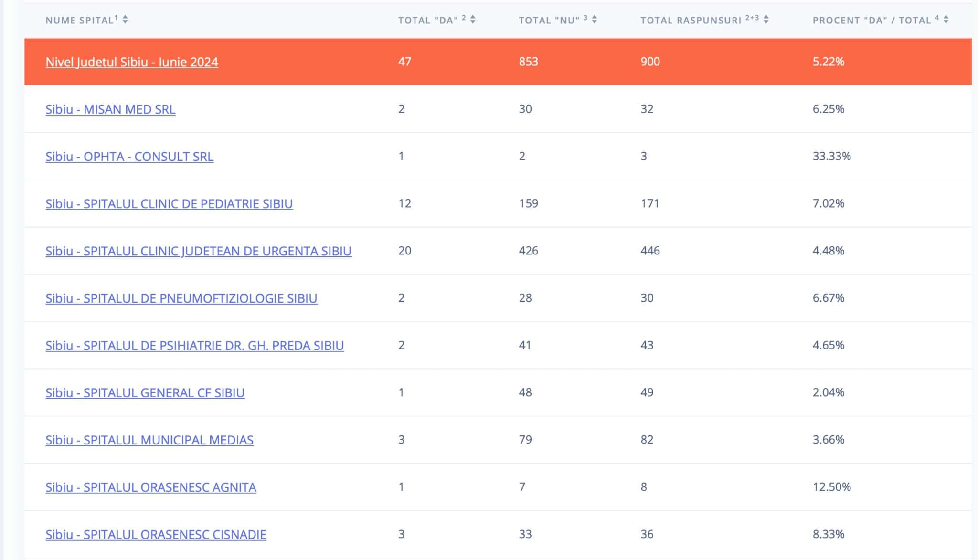This screenshot has height=560, width=978.
Task: Select the 6.67% value for Pneumoftiziologie Sibiu
Action: [x=829, y=298]
